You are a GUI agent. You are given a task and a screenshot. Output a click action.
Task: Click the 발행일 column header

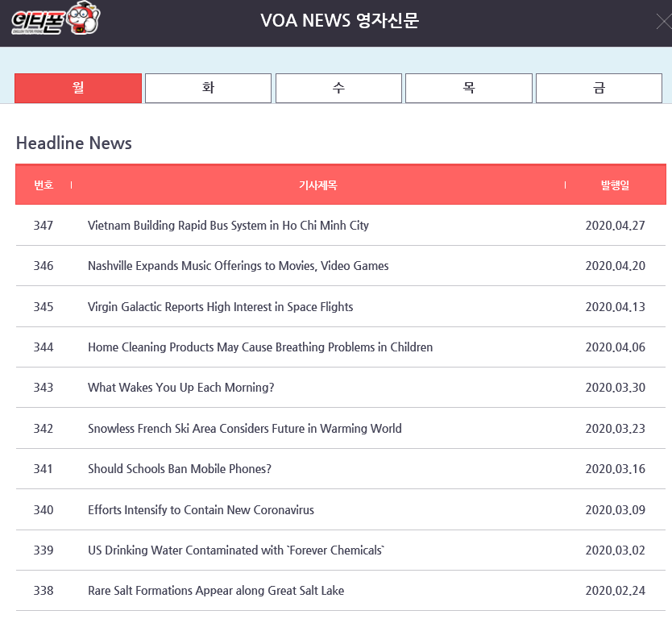tap(615, 185)
